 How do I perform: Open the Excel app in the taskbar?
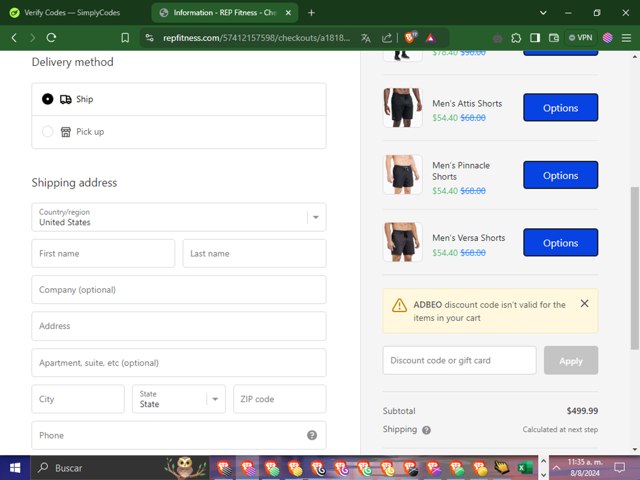click(525, 468)
